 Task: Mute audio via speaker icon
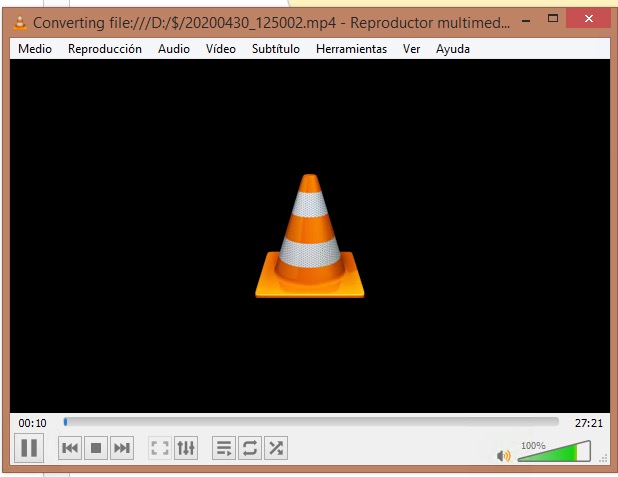[503, 456]
